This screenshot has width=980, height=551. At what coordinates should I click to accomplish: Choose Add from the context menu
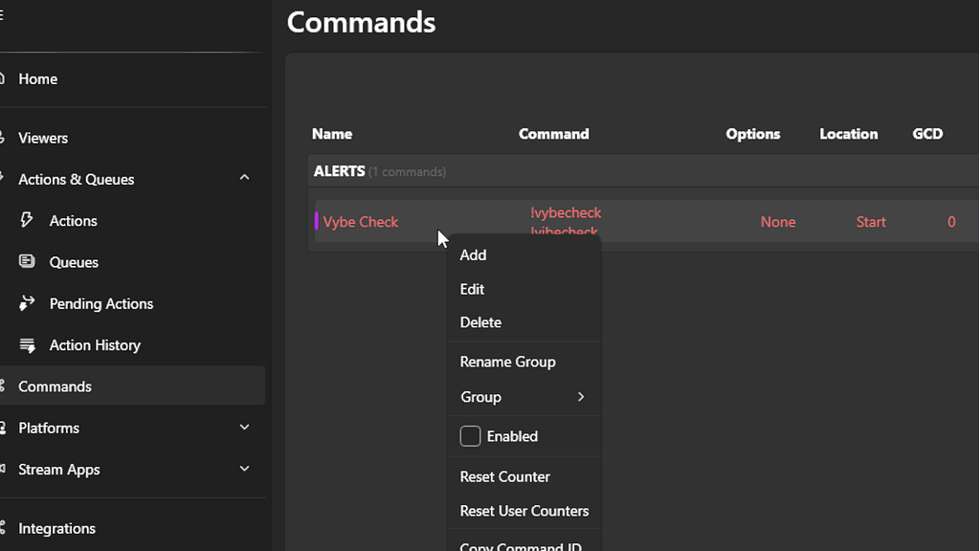point(473,255)
